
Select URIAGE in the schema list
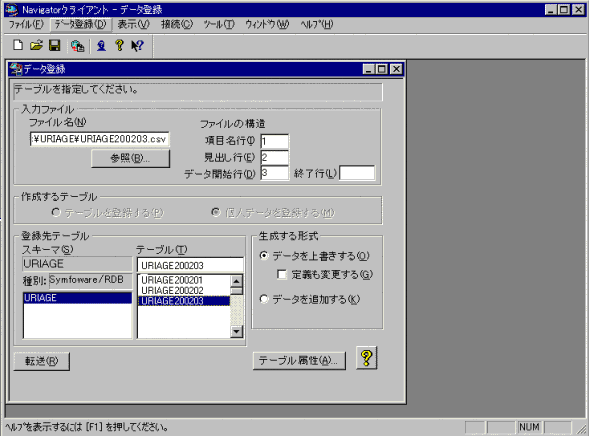point(77,298)
